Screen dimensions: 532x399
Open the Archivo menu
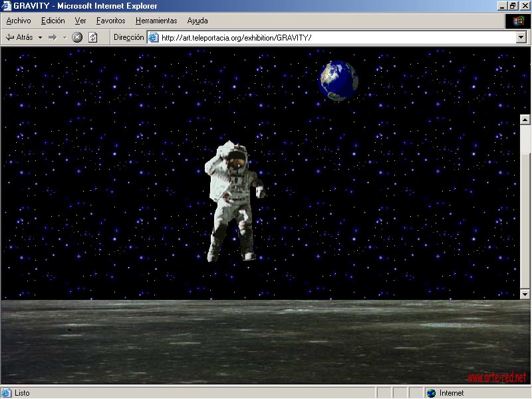tap(19, 21)
